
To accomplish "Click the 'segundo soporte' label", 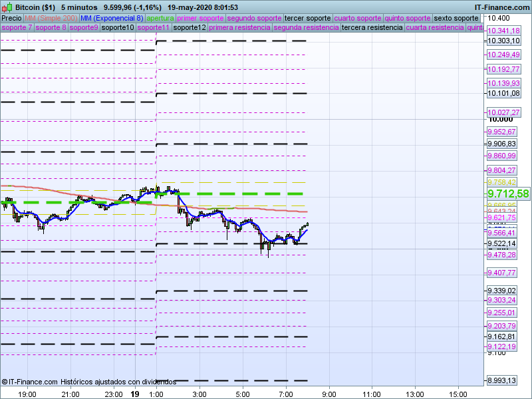I will click(x=254, y=18).
